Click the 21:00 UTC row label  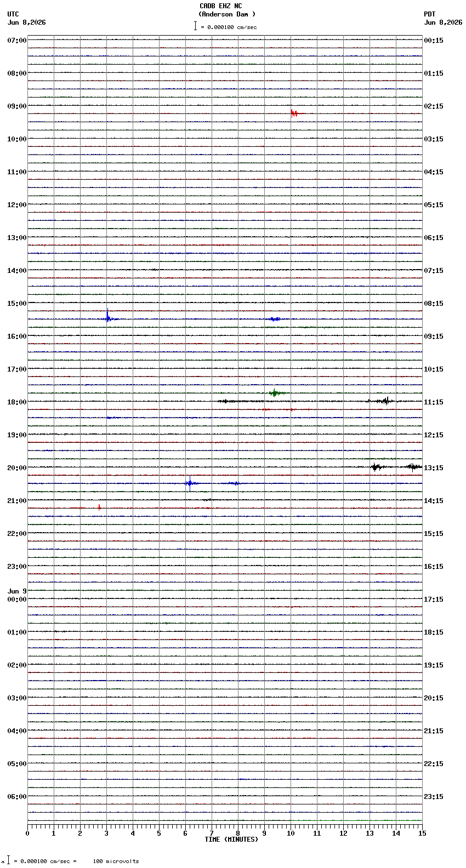click(17, 501)
